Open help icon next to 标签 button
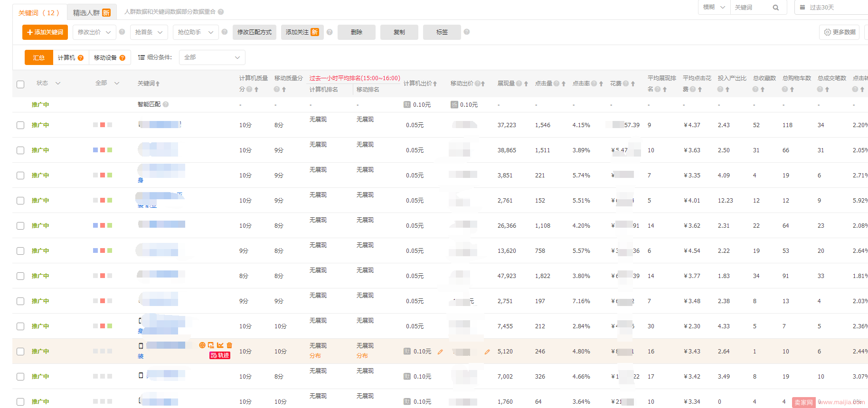 [467, 32]
